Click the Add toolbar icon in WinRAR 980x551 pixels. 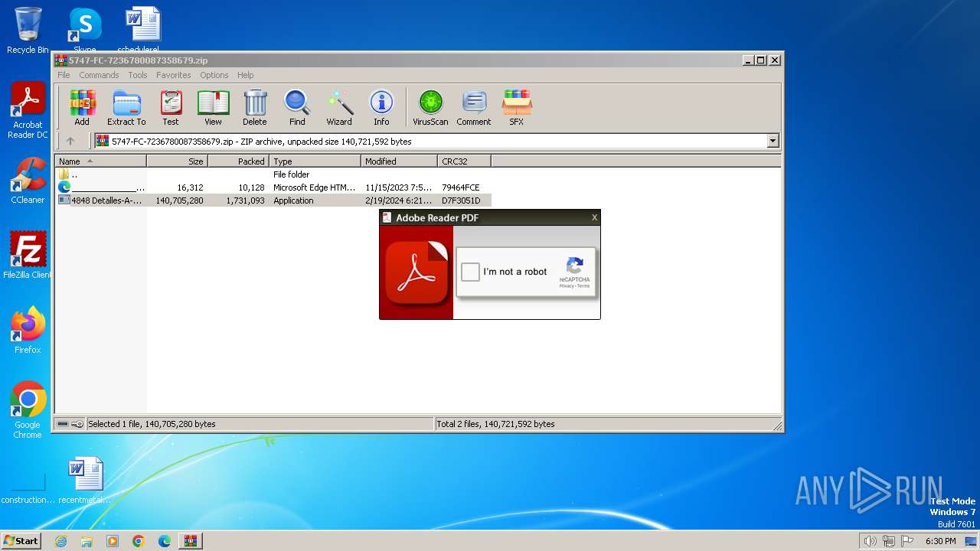click(82, 107)
